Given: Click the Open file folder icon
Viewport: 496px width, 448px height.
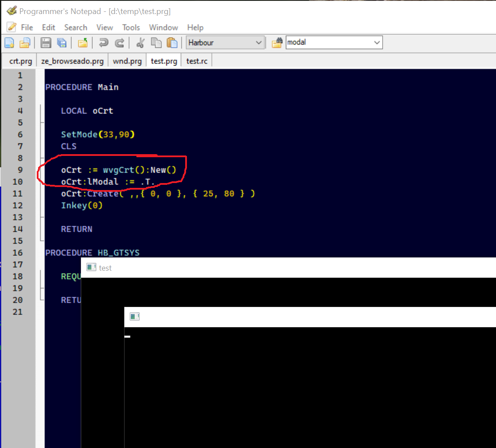Looking at the screenshot, I should [25, 42].
